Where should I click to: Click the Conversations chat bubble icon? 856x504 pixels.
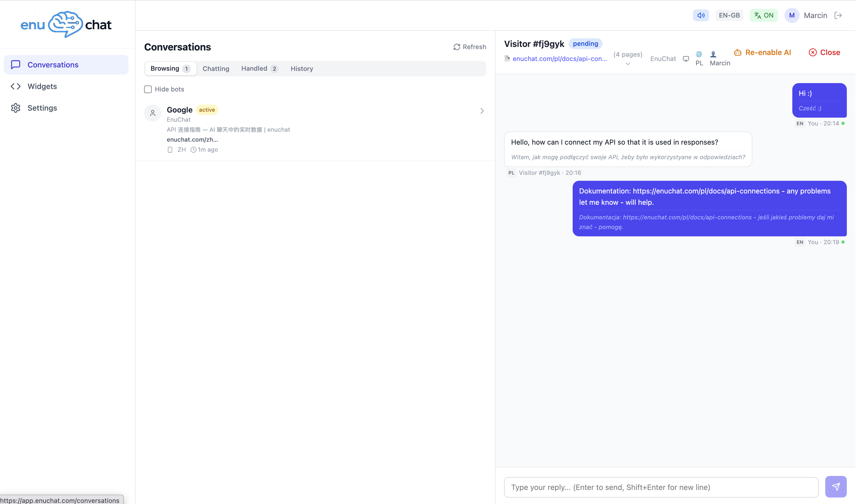(16, 64)
